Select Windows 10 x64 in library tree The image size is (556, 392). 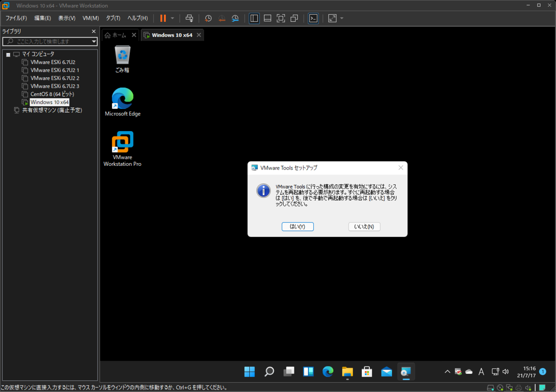tap(50, 102)
